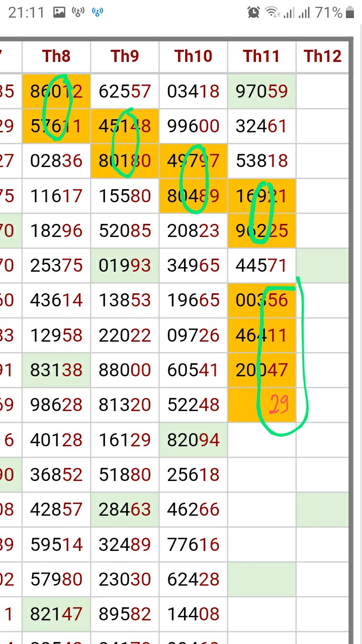Viewport: 362px width, 644px height.
Task: Click cell 19665 in Th10 column
Action: pos(193,300)
